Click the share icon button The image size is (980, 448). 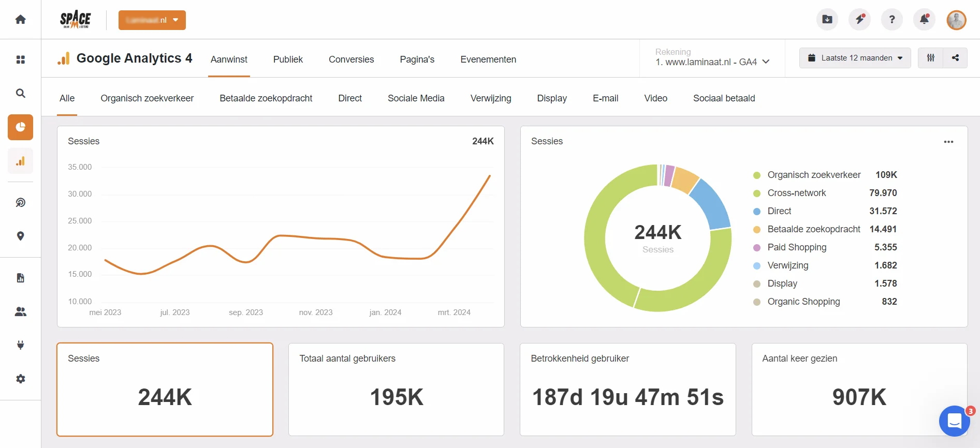pyautogui.click(x=955, y=58)
